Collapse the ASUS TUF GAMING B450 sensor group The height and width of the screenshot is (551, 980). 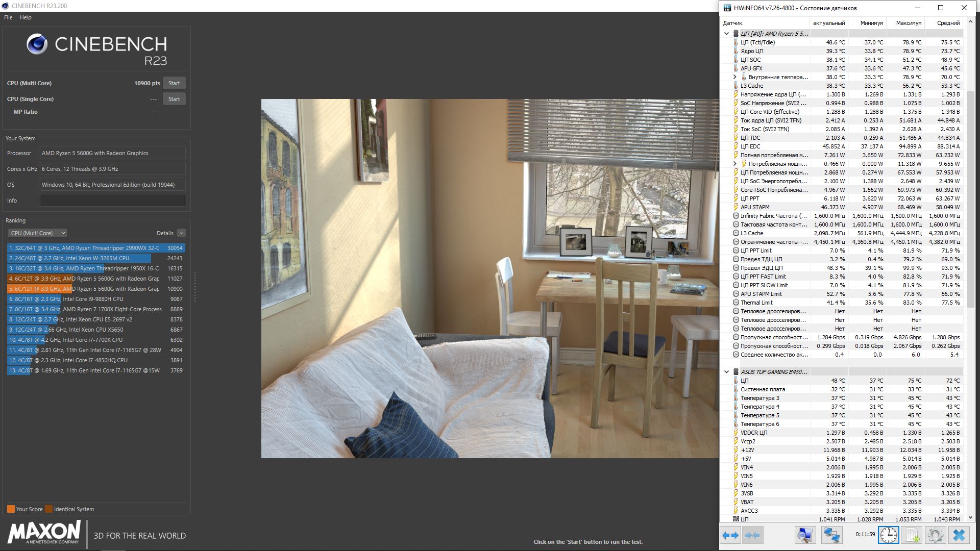726,372
